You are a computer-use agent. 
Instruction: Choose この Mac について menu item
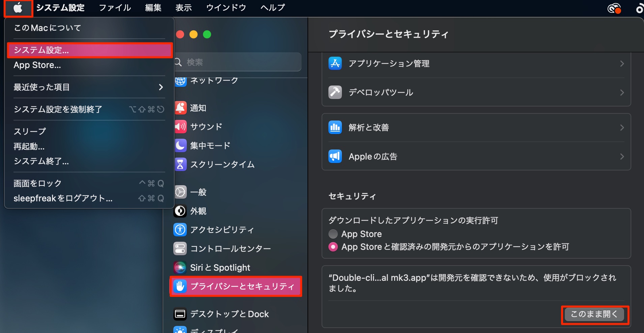[90, 28]
